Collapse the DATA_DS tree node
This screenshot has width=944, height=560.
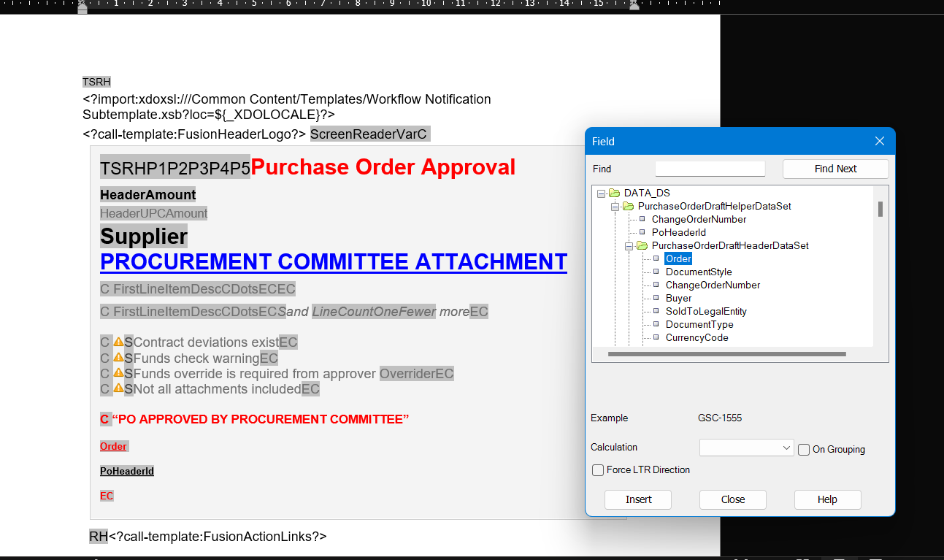(x=601, y=193)
